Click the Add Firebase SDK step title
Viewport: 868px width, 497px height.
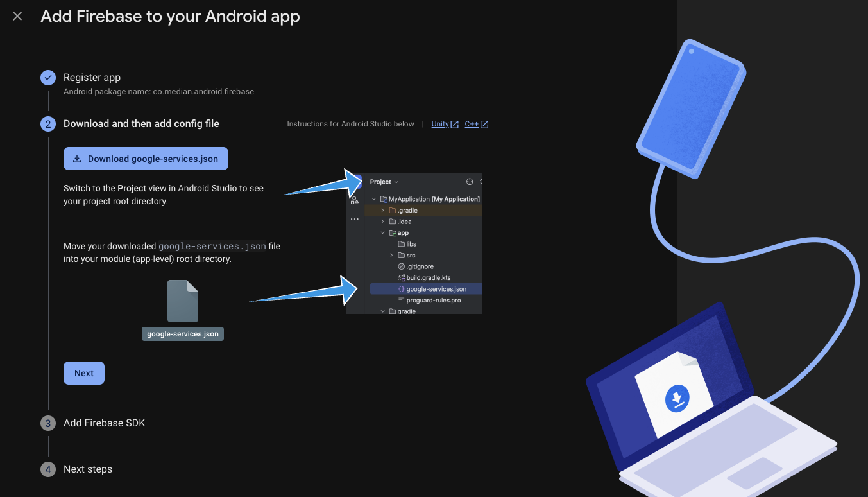pyautogui.click(x=105, y=423)
